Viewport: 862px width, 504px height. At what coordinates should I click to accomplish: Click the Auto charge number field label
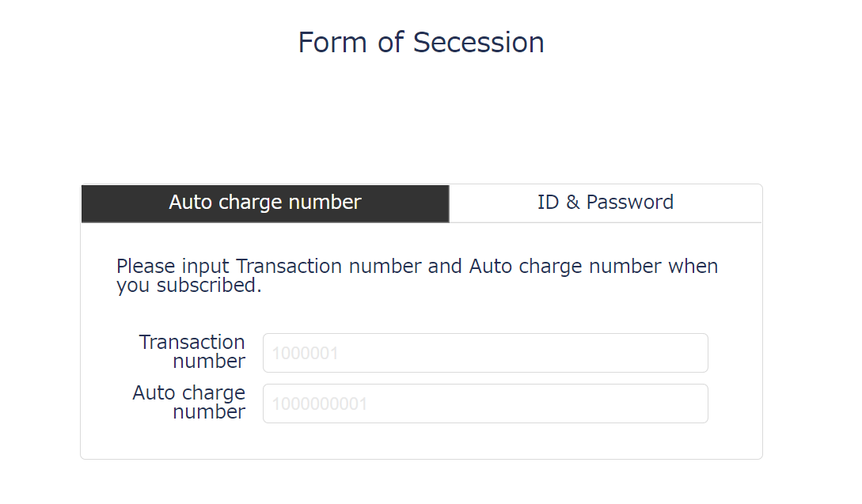pyautogui.click(x=189, y=402)
